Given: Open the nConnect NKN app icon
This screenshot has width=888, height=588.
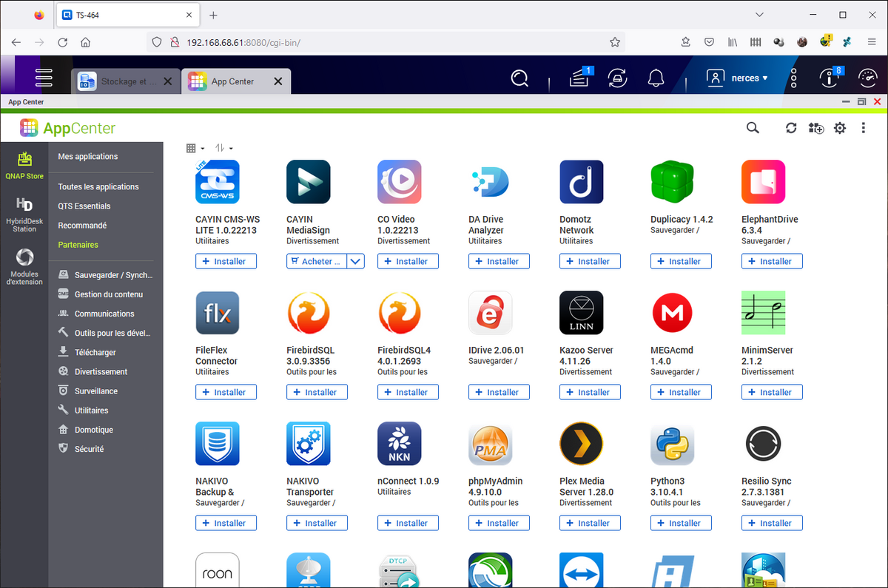Looking at the screenshot, I should tap(400, 444).
